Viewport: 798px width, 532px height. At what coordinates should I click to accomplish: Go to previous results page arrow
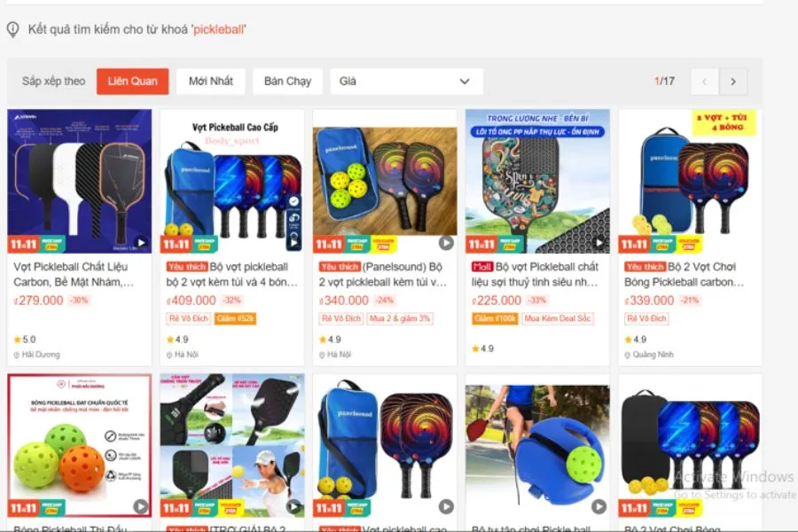click(705, 82)
